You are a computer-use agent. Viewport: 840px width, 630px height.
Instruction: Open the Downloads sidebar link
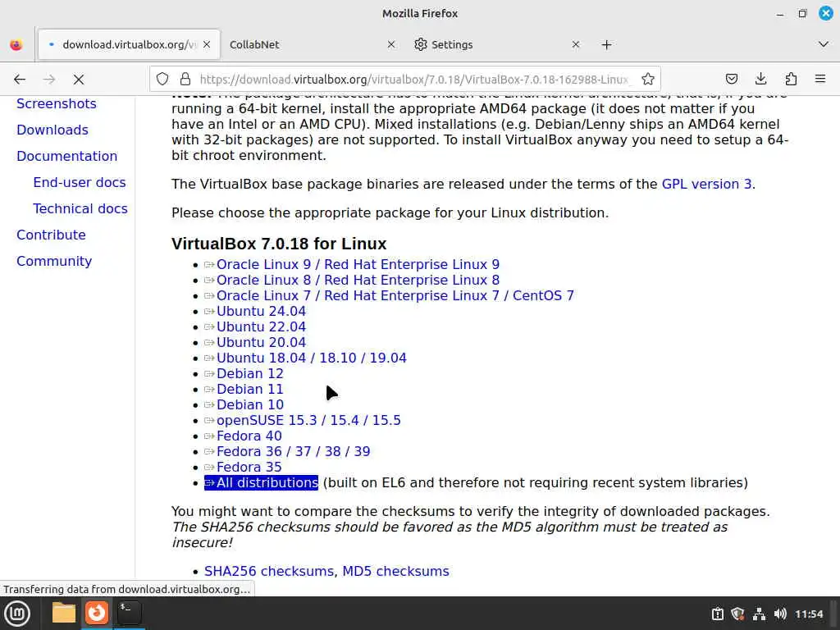tap(52, 130)
